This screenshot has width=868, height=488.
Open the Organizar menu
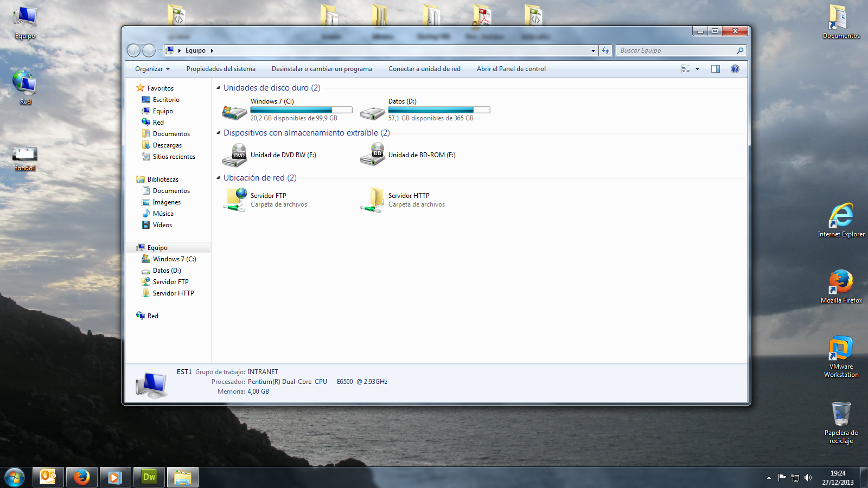coord(152,69)
